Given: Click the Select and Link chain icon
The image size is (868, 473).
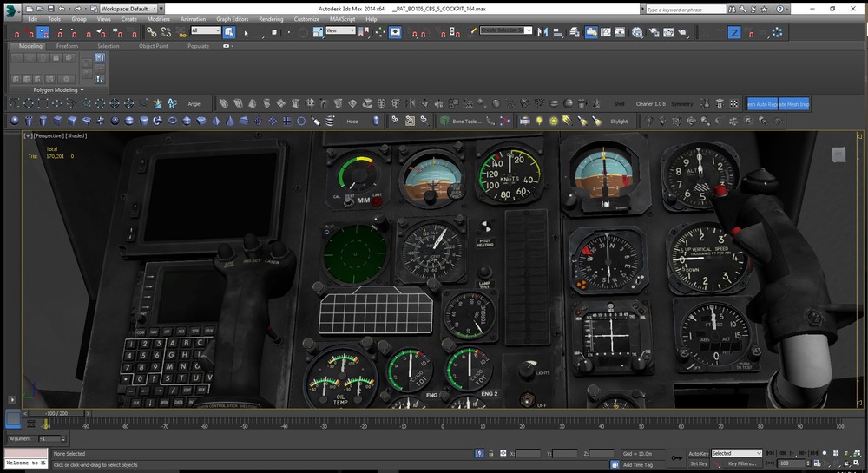Looking at the screenshot, I should point(152,32).
